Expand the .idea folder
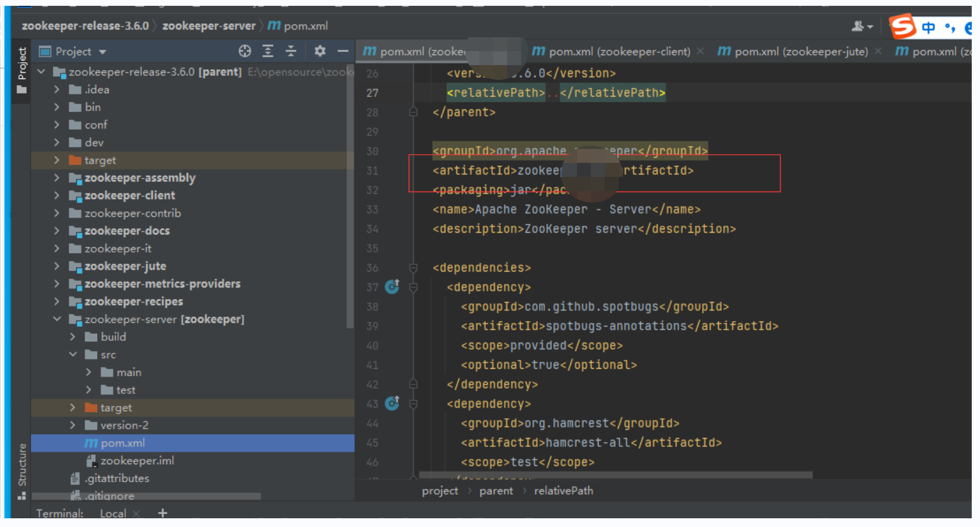 (56, 90)
